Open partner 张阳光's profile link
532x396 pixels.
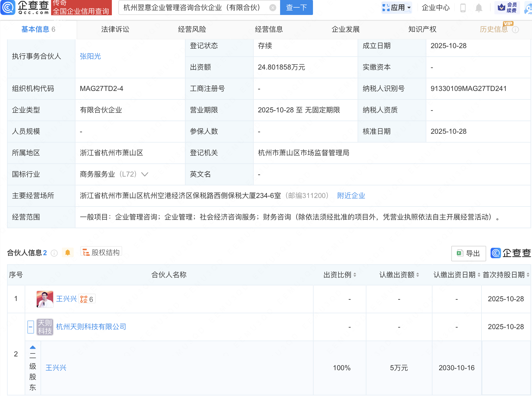[x=90, y=56]
